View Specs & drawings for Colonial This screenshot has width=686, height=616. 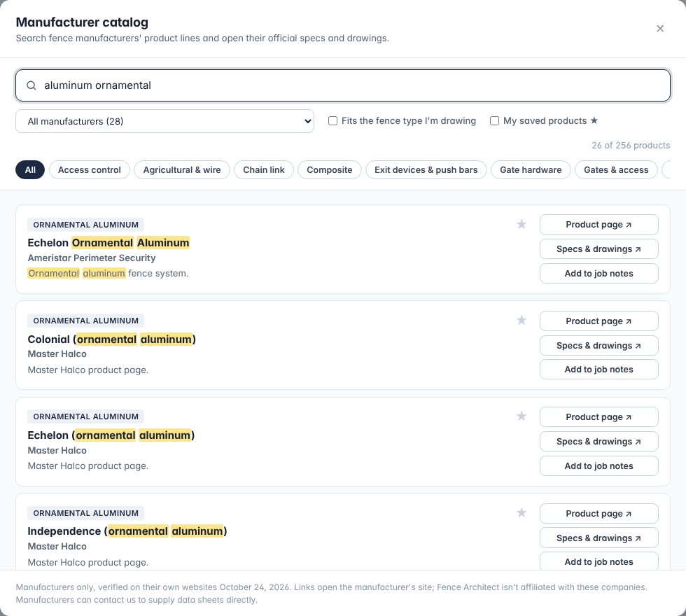(x=599, y=346)
